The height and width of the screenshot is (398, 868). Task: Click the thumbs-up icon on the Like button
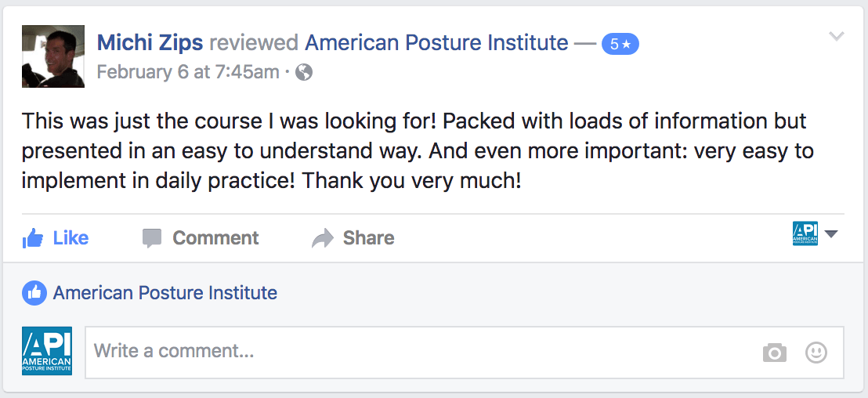[x=33, y=238]
